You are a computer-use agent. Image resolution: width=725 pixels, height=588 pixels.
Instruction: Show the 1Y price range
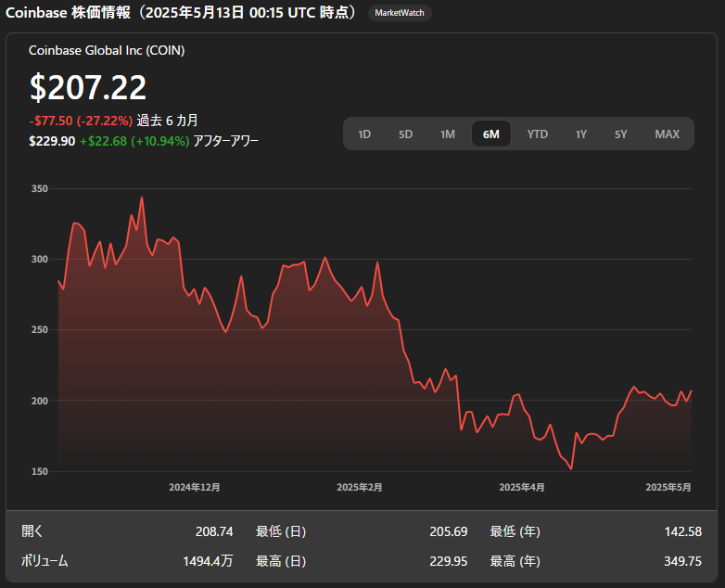coord(580,134)
